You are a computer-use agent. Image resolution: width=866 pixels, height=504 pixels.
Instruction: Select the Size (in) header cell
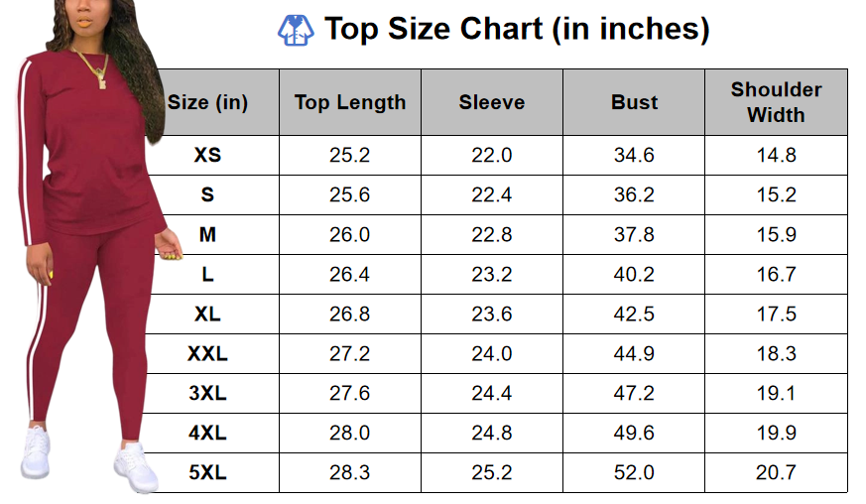(x=208, y=102)
